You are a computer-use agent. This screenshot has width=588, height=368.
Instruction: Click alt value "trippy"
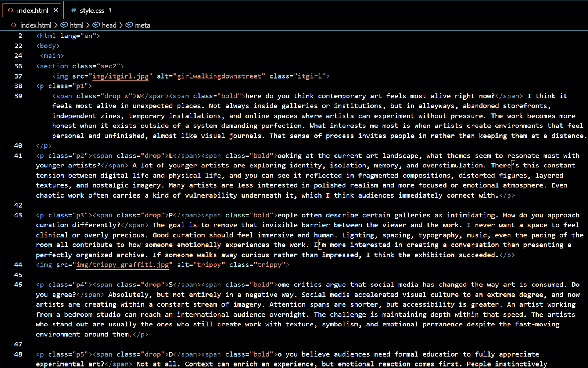(209, 265)
